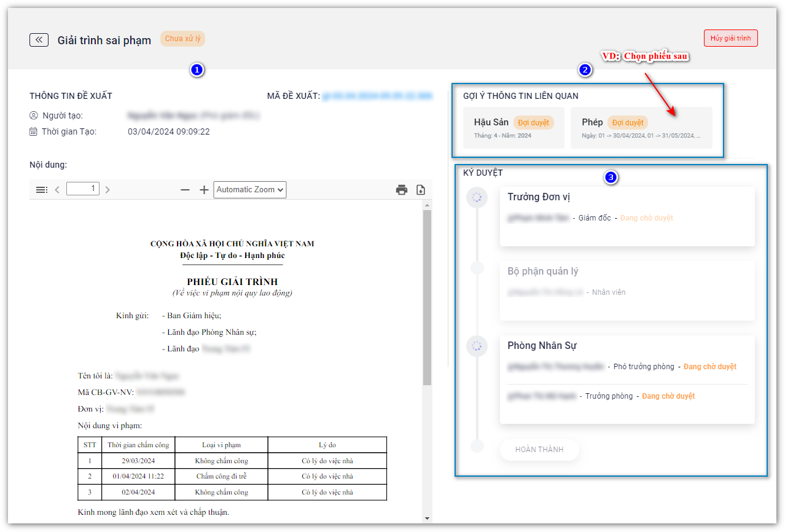This screenshot has height=532, width=785.
Task: Open the Automatic Zoom dropdown
Action: 250,190
